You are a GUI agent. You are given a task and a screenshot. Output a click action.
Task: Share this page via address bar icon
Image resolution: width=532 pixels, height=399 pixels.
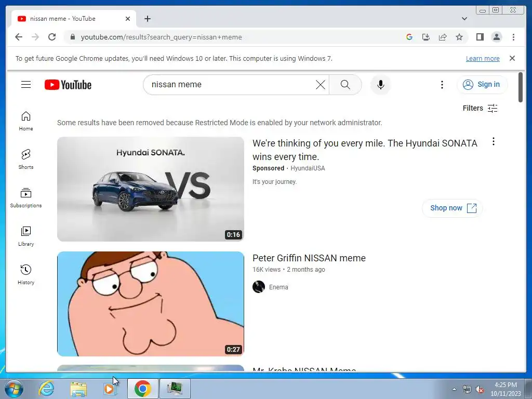point(443,37)
